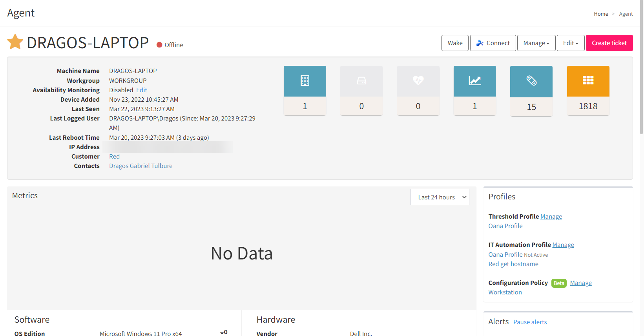Viewport: 644px width, 336px height.
Task: Open the patch bandage tile showing 15
Action: point(531,91)
